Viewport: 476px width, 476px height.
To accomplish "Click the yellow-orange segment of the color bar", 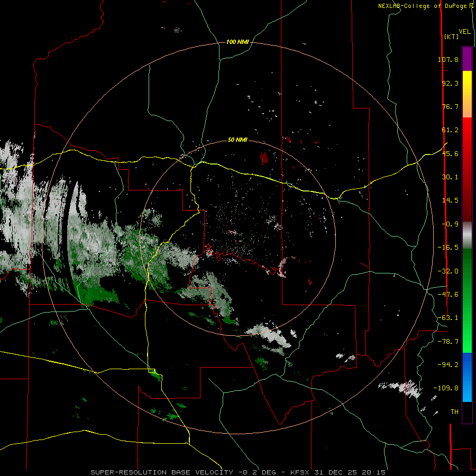I will coord(467,94).
